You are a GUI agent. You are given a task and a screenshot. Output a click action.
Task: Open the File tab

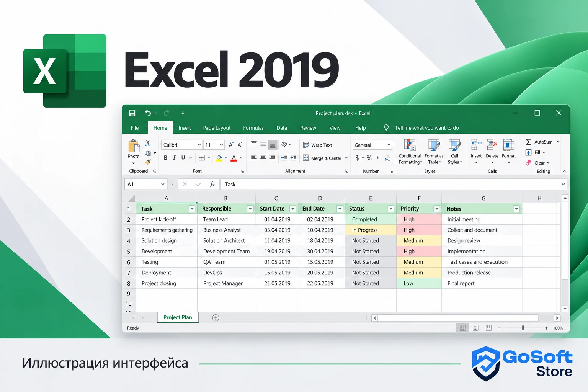point(135,128)
